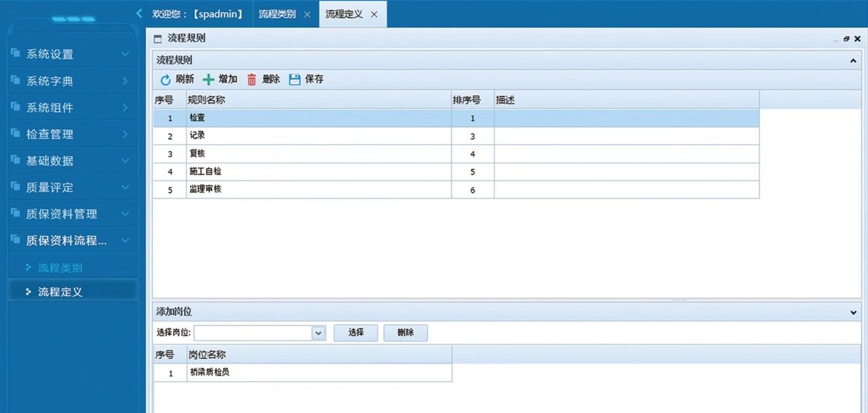
Task: Click the 质保资料流程 sidebar icon
Action: [15, 239]
